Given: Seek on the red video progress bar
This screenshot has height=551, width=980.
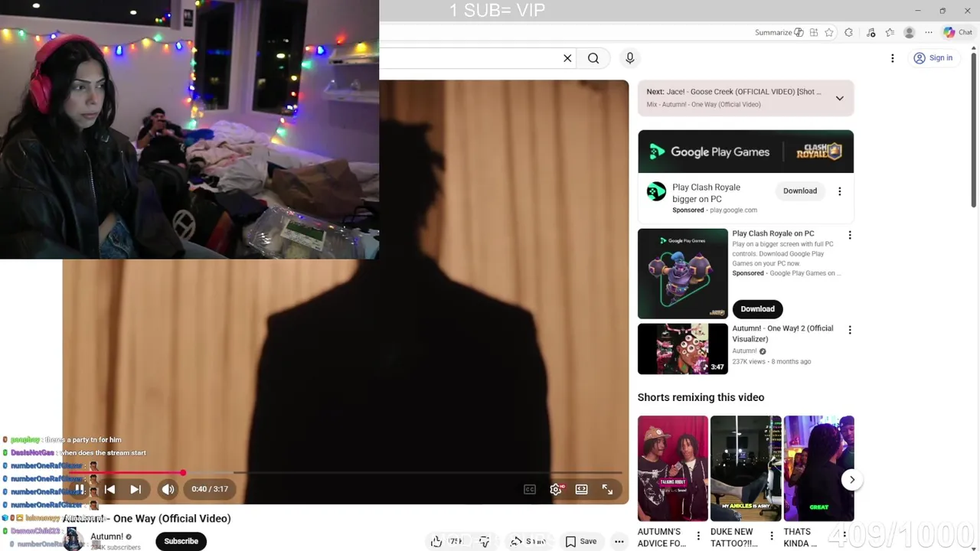Looking at the screenshot, I should (345, 474).
